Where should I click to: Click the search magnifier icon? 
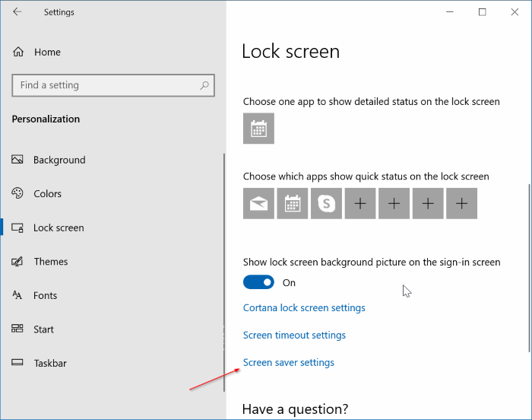point(204,85)
